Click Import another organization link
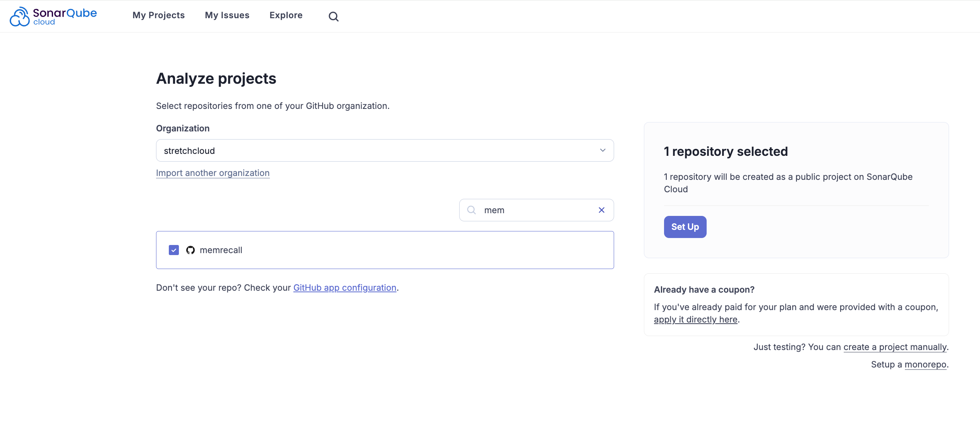Viewport: 980px width, 445px height. click(213, 173)
